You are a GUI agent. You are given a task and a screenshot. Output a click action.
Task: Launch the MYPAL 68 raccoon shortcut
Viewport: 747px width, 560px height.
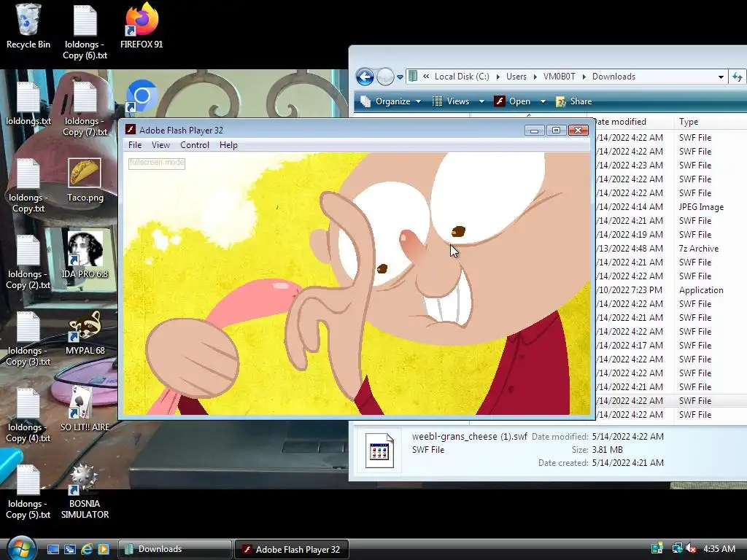tap(85, 332)
